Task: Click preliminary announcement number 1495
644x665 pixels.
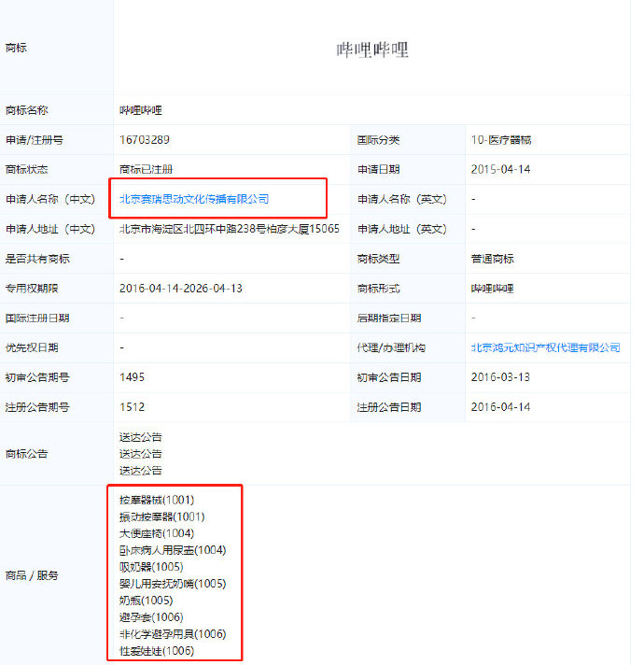Action: click(x=132, y=377)
